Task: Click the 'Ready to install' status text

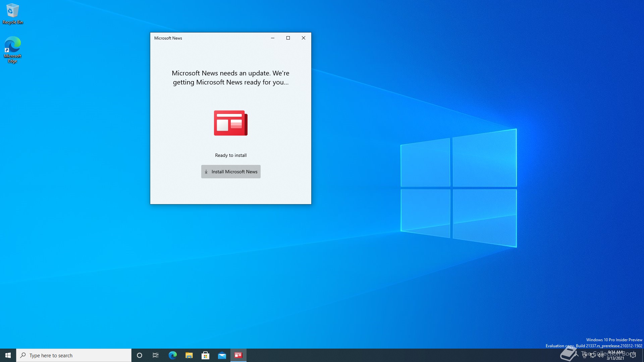Action: click(231, 155)
